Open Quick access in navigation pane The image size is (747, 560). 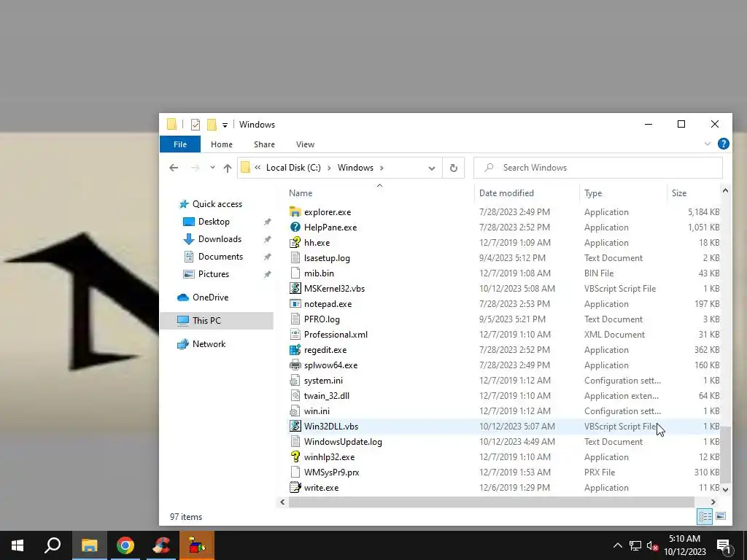click(x=217, y=204)
